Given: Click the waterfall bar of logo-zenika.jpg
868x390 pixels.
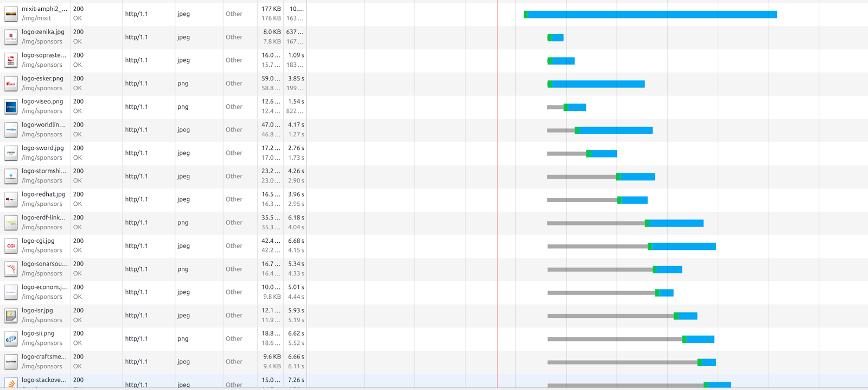Looking at the screenshot, I should [x=556, y=37].
